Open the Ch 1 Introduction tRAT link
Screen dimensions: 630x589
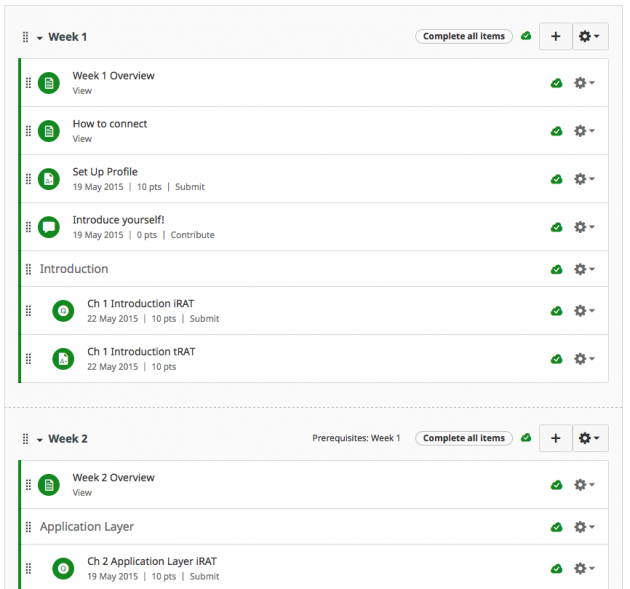(141, 352)
